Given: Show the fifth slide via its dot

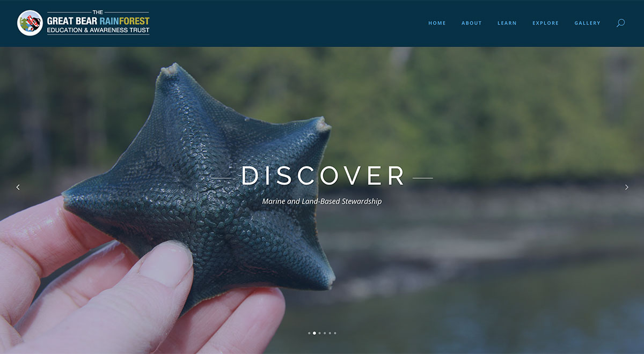Looking at the screenshot, I should (330, 333).
